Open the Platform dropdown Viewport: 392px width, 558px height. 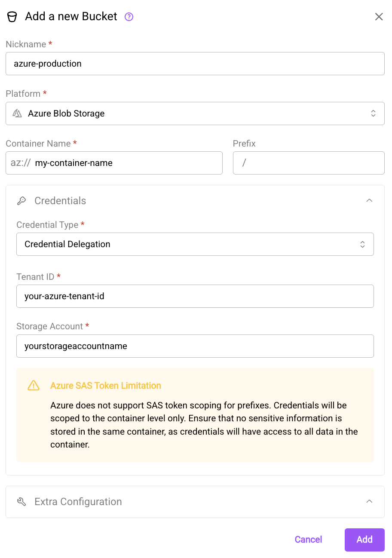(195, 113)
